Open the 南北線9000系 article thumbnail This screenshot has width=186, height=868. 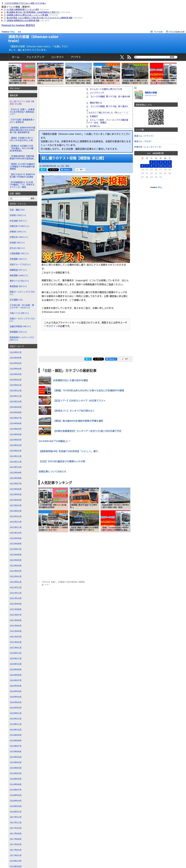tap(45, 421)
